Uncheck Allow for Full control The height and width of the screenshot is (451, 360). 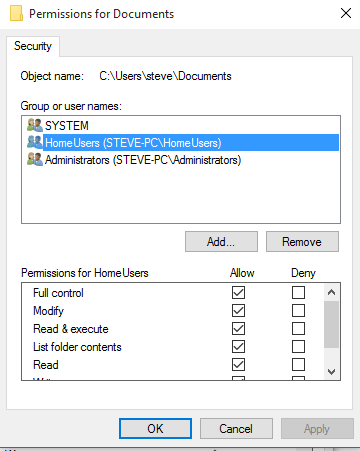(238, 293)
